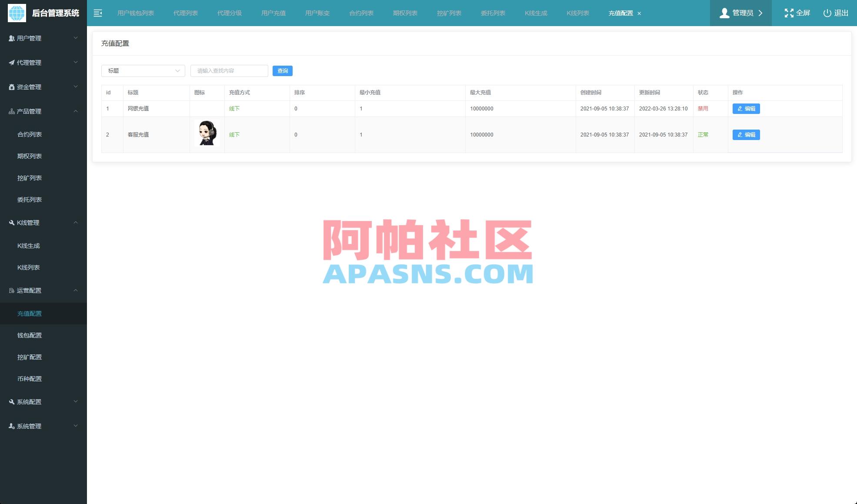
Task: Click the sidebar collapse hamburger icon
Action: click(98, 13)
